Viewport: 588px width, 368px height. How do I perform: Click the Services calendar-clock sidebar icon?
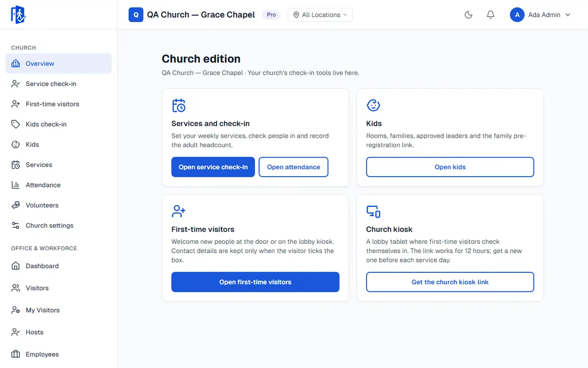[x=16, y=165]
